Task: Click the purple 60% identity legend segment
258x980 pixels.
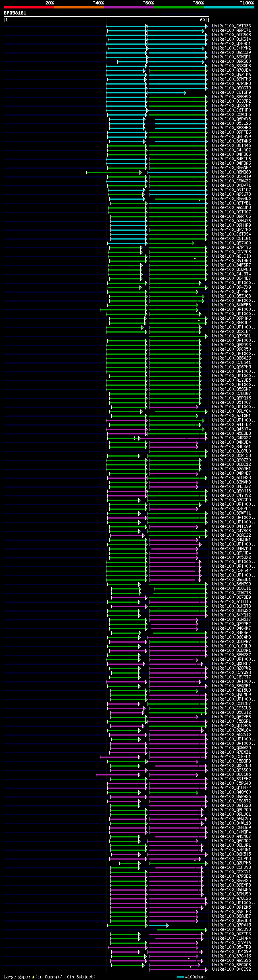Action: (129, 7)
